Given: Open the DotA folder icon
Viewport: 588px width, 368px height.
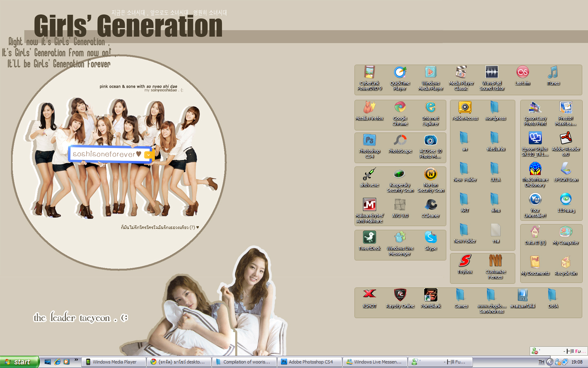Looking at the screenshot, I should click(553, 298).
